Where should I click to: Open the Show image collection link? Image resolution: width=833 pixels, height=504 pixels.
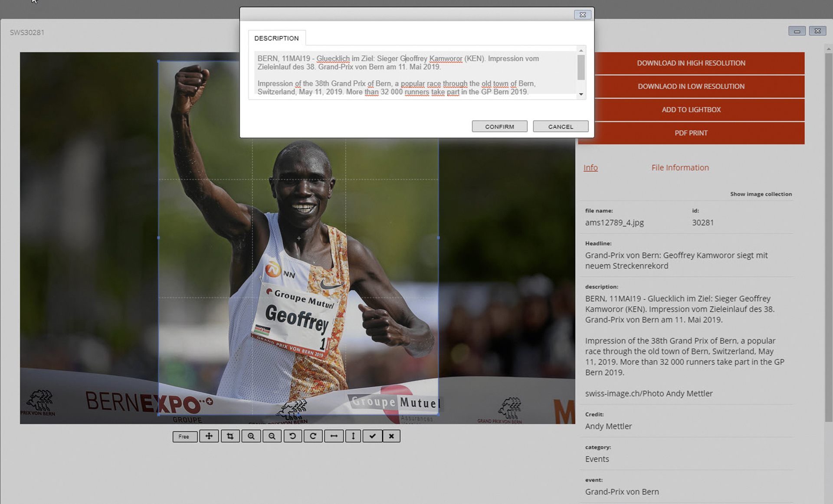(761, 194)
